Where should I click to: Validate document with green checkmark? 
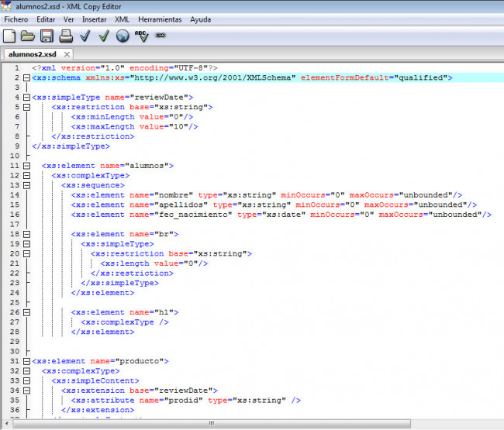tap(104, 36)
